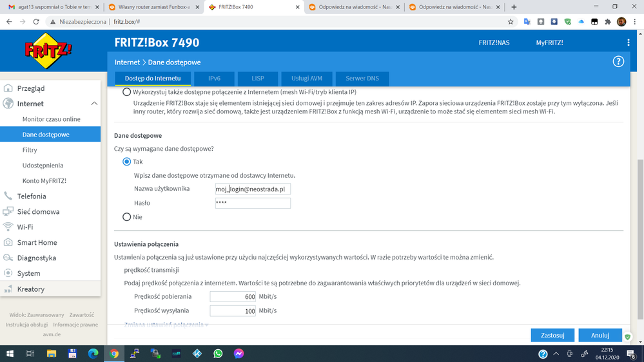Open File Explorer from taskbar
The image size is (644, 362).
point(52,354)
